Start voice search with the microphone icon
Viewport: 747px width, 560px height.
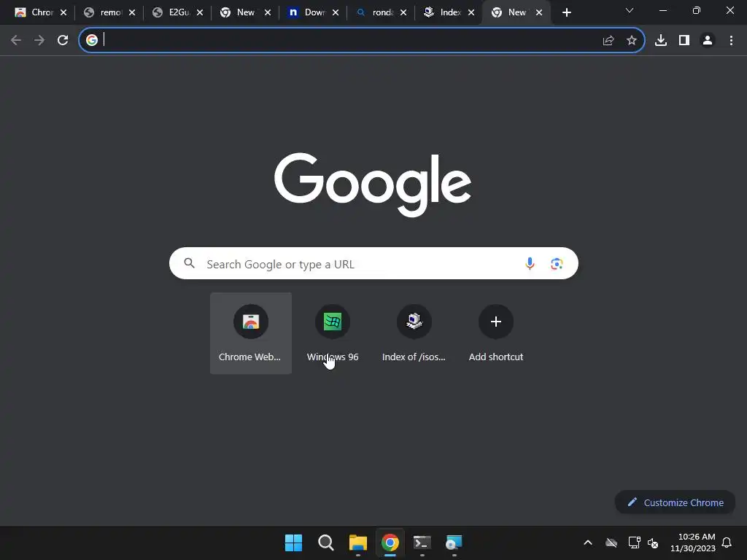coord(530,263)
